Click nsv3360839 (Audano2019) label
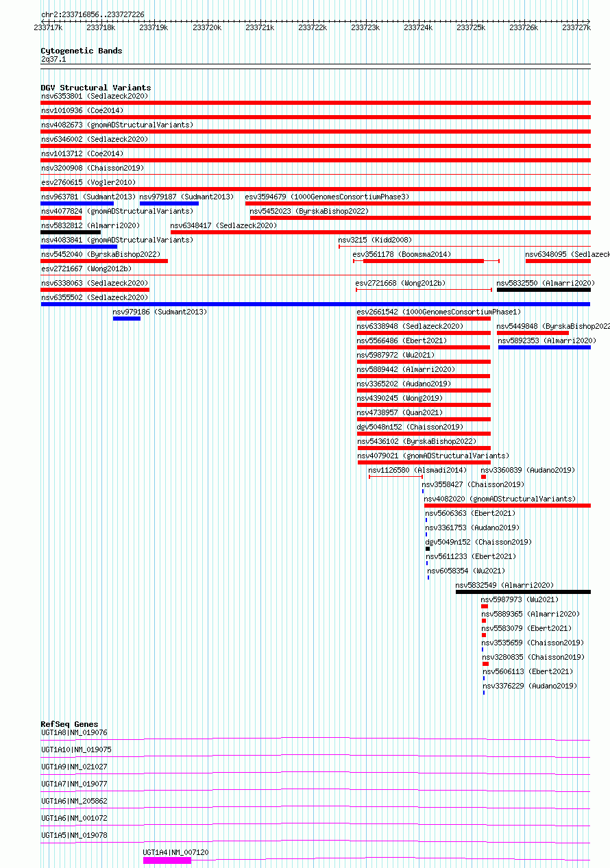This screenshot has width=610, height=868. pos(528,470)
